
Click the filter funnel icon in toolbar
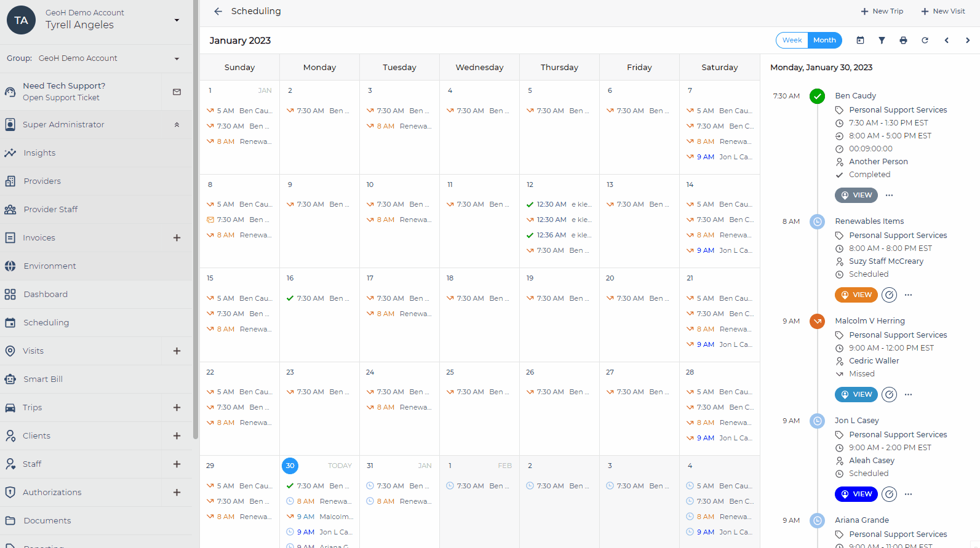(882, 41)
